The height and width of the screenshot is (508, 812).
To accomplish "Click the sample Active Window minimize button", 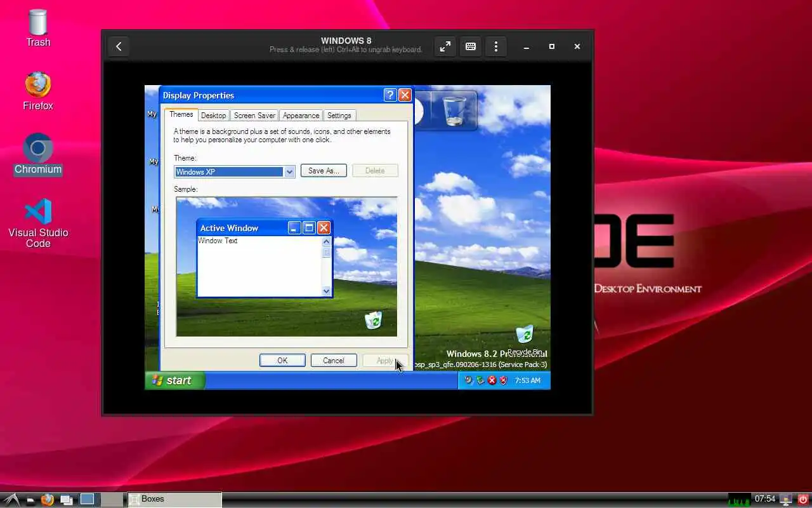I will coord(294,227).
